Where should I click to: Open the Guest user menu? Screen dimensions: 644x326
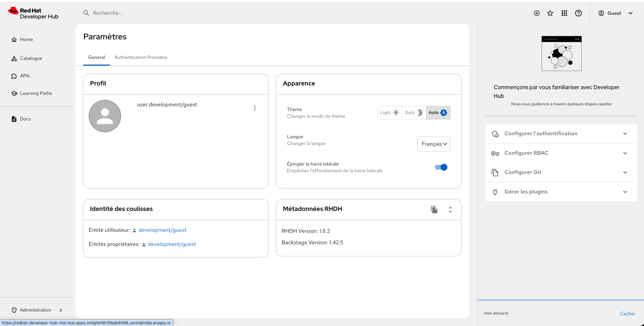(x=615, y=13)
